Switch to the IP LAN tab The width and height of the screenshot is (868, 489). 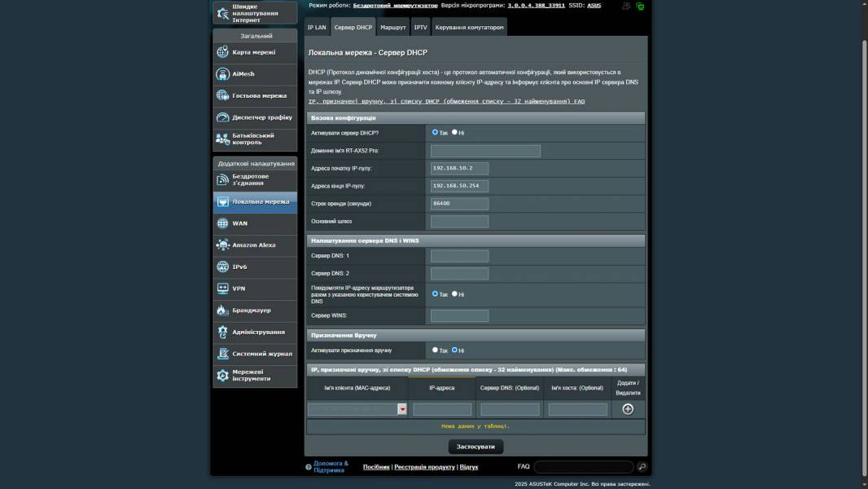pos(317,27)
